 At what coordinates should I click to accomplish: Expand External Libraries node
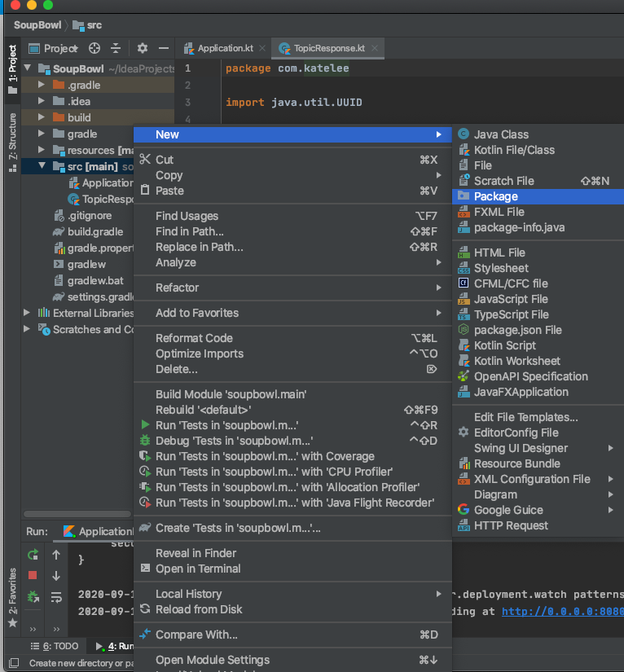(27, 313)
